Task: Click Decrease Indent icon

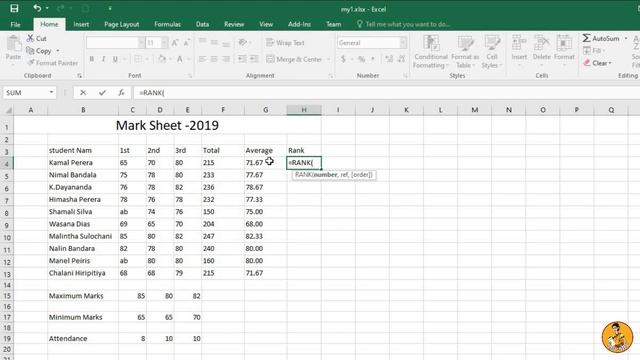Action: 242,59
